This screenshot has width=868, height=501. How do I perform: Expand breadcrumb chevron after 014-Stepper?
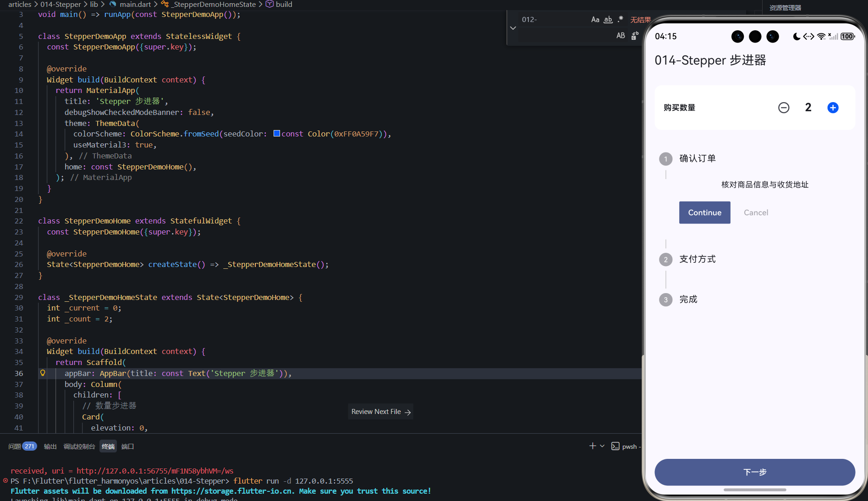85,4
